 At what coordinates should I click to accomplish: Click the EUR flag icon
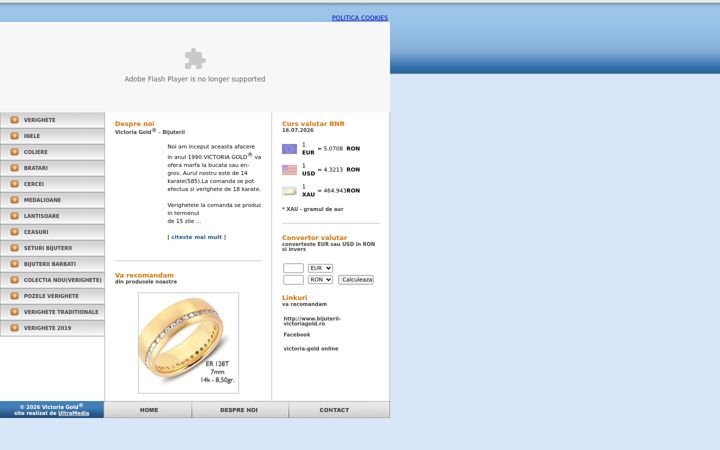click(x=289, y=149)
